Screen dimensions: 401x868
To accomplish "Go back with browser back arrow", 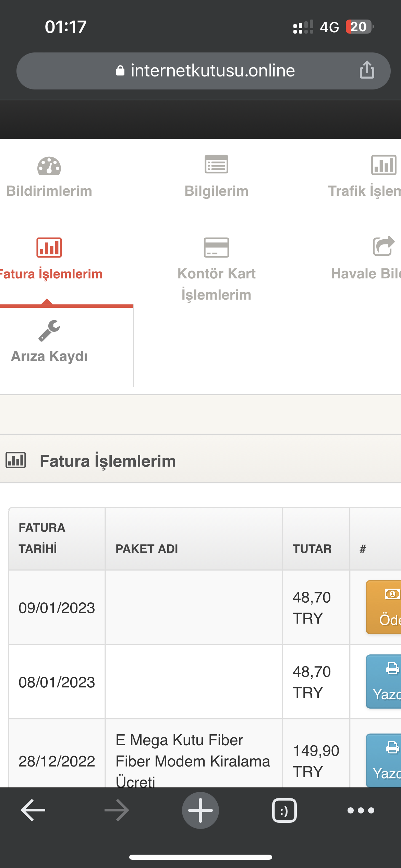I will (x=33, y=810).
